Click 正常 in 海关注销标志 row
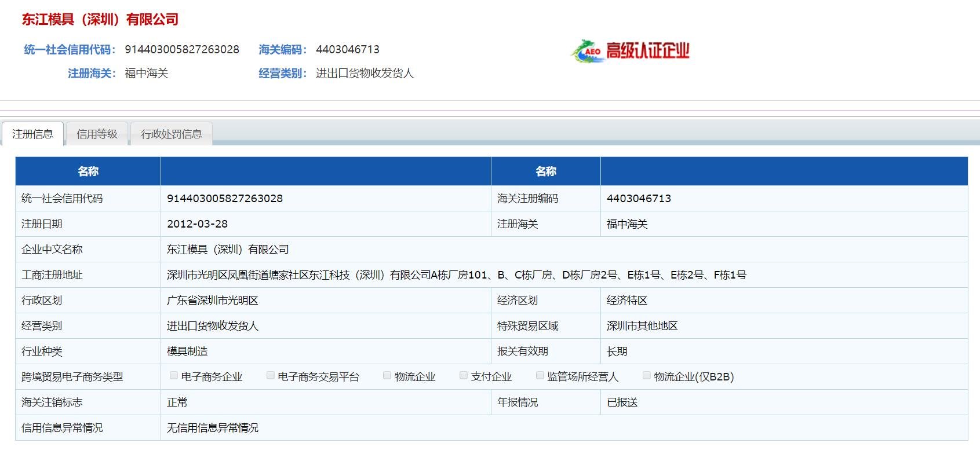The height and width of the screenshot is (454, 980). [x=177, y=402]
